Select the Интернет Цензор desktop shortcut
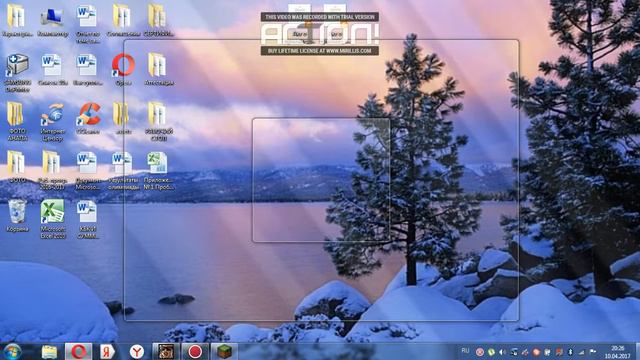Viewport: 640px width, 360px height. [53, 122]
